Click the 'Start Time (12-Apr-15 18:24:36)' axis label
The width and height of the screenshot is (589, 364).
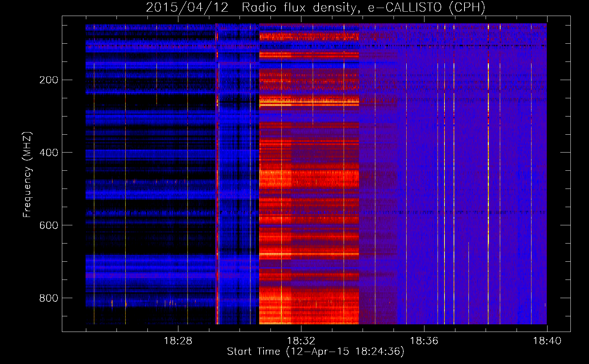click(x=316, y=352)
